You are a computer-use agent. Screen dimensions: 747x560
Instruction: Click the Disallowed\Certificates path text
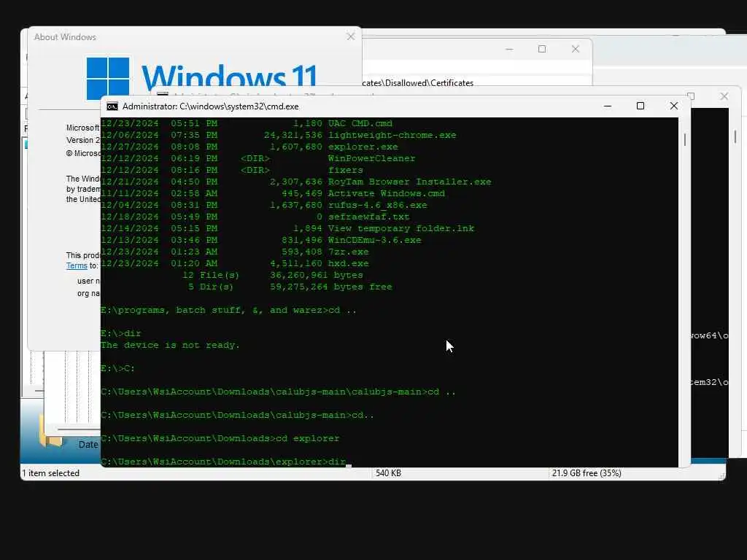point(418,83)
